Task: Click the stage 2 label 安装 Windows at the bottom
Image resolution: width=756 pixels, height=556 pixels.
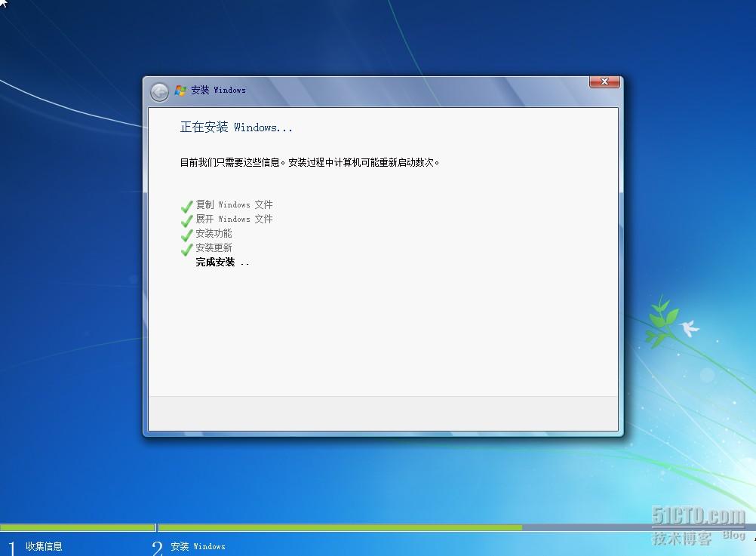Action: point(198,546)
